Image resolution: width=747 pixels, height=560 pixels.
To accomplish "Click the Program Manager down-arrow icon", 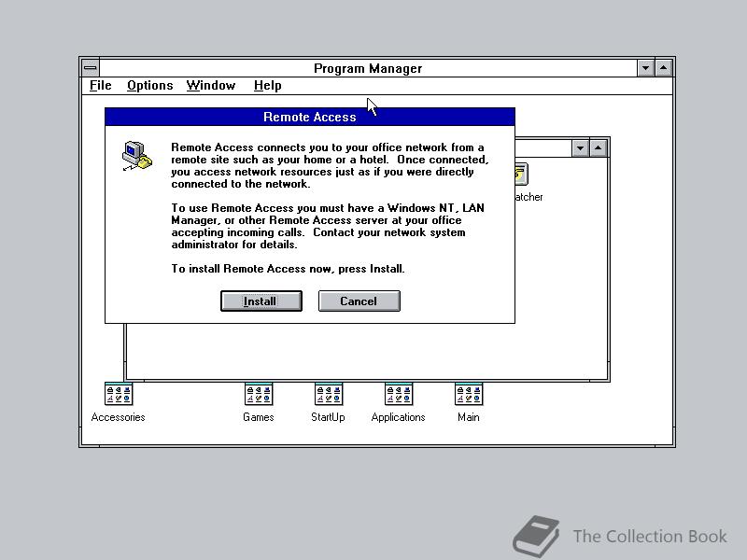I will tap(645, 67).
